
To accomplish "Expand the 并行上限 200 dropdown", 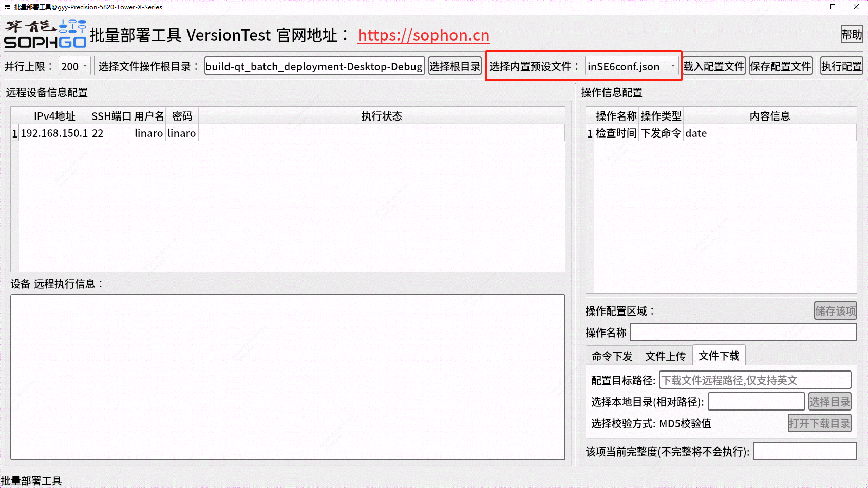I will 74,66.
